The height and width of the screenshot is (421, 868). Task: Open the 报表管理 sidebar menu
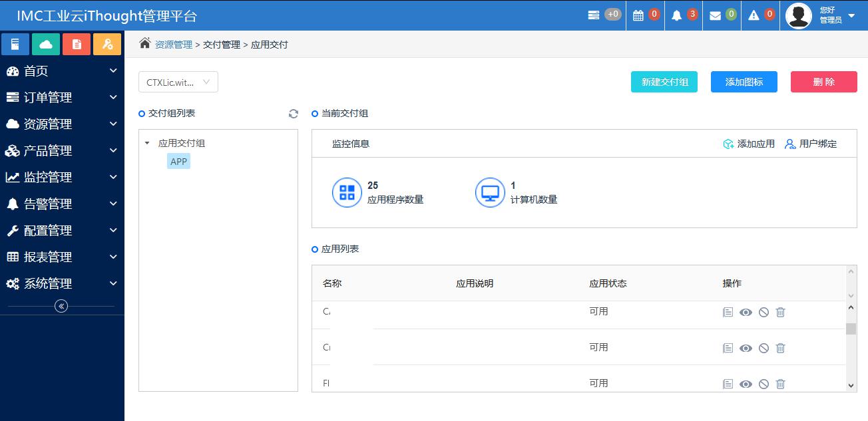tap(62, 257)
